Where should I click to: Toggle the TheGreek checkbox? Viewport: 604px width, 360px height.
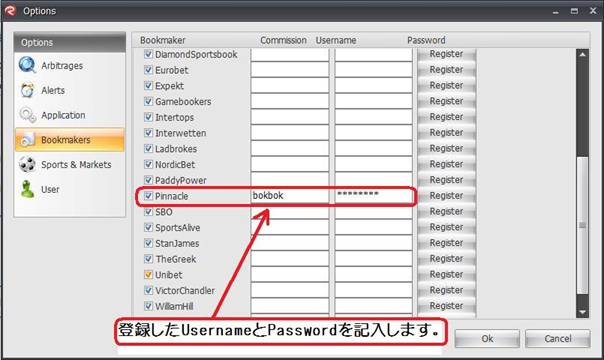pos(148,259)
